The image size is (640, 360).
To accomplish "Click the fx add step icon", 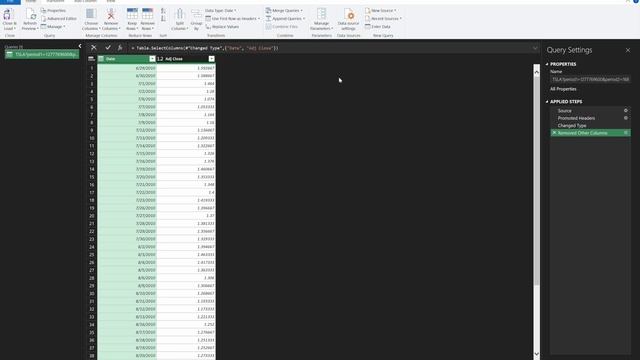I will [x=120, y=48].
